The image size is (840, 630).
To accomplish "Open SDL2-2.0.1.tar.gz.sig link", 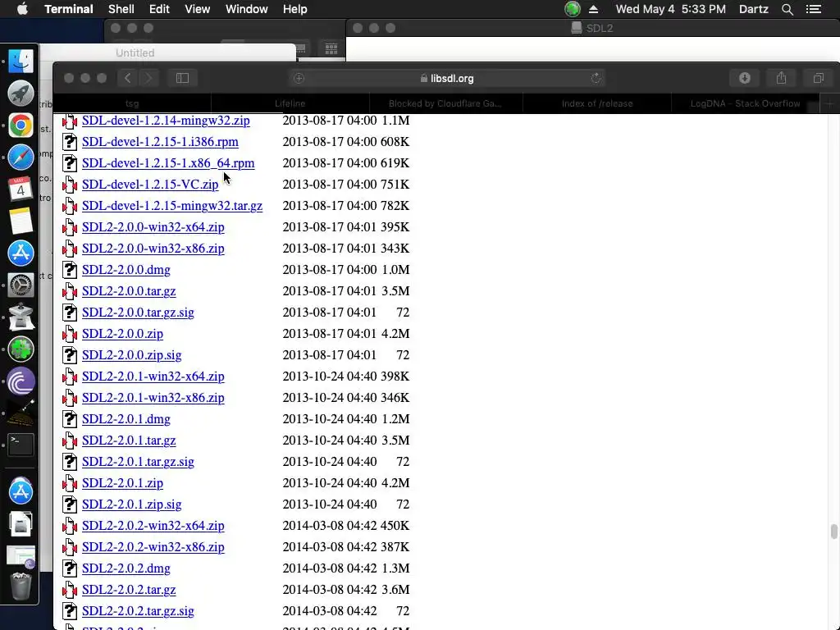I will point(138,462).
